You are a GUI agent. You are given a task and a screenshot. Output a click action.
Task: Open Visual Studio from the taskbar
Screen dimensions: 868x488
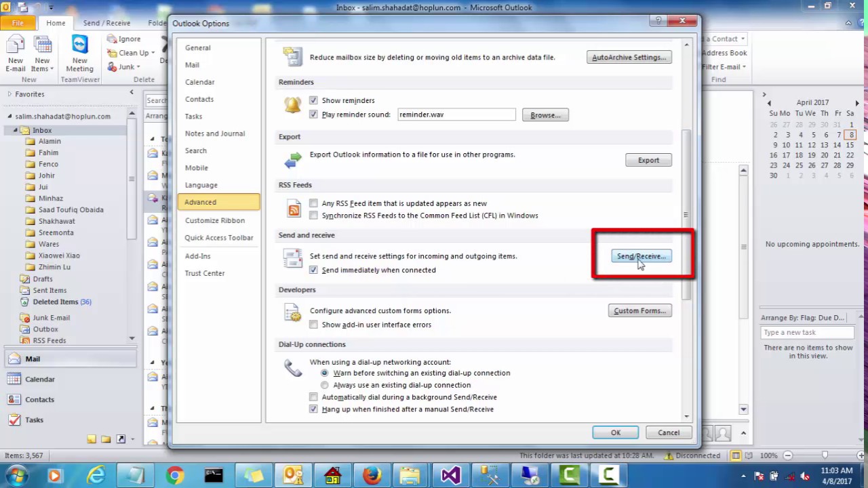pyautogui.click(x=451, y=475)
